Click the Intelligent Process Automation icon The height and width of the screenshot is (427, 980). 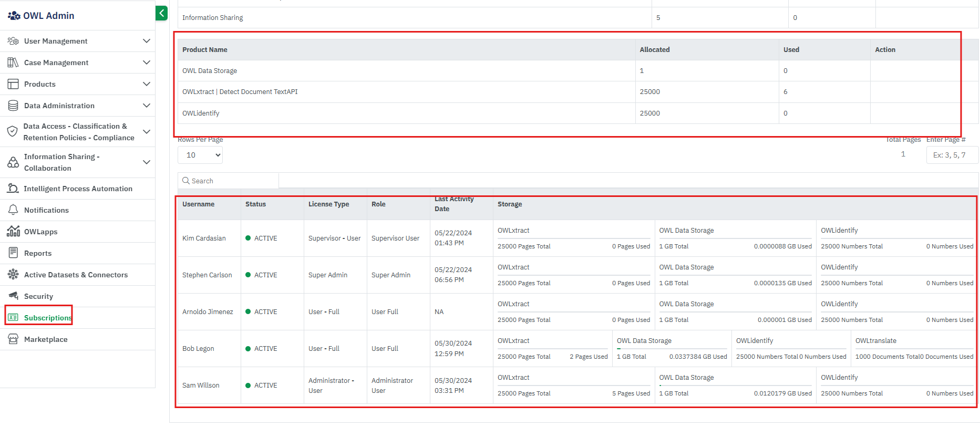coord(13,189)
